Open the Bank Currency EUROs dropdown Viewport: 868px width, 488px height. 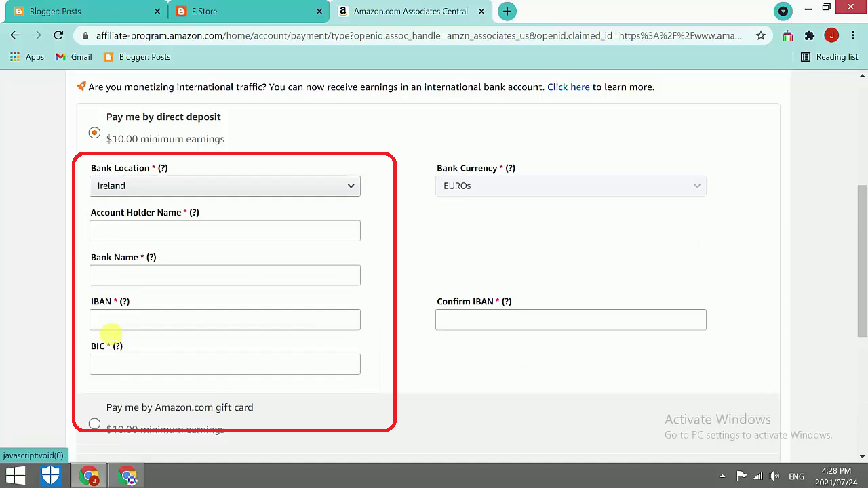coord(571,186)
